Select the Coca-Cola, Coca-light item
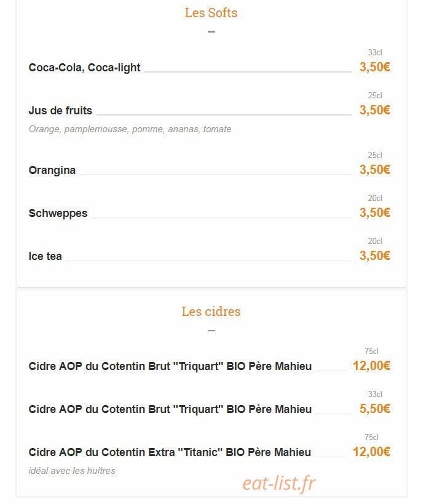This screenshot has width=426, height=504. pos(84,68)
